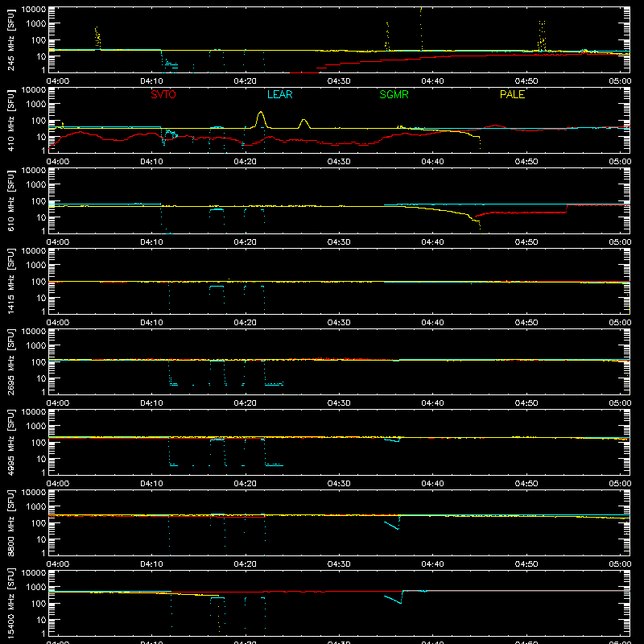Click the cyan LEAR station label
This screenshot has width=644, height=644.
(279, 94)
